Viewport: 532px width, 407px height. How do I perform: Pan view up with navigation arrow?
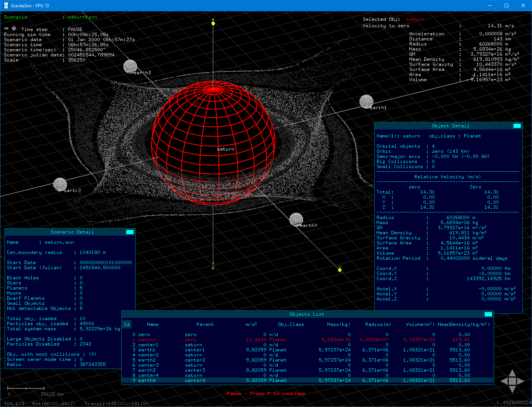[512, 373]
